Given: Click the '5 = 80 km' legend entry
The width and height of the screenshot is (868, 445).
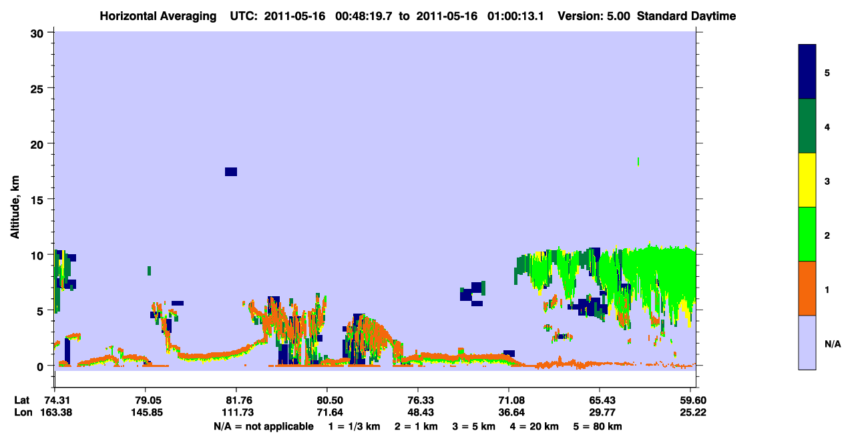Looking at the screenshot, I should (597, 426).
